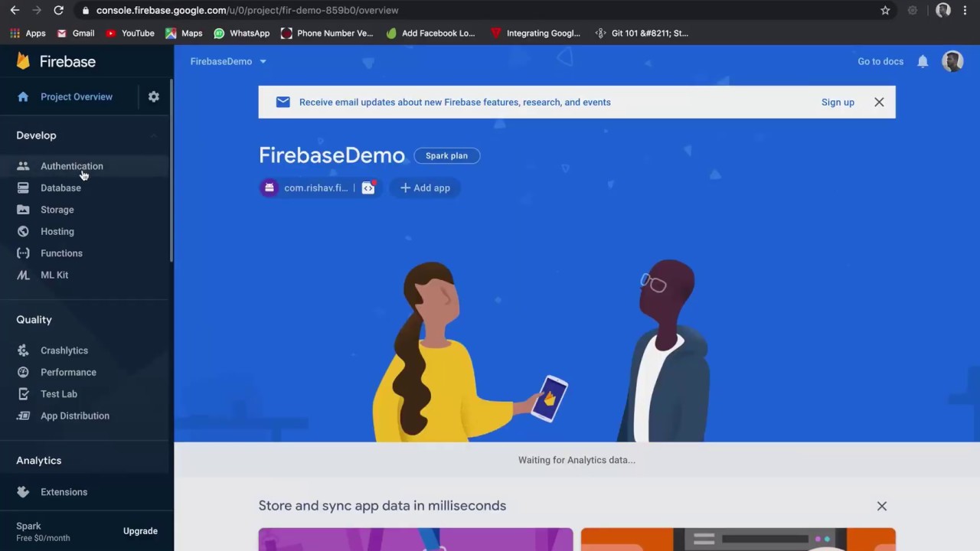Viewport: 980px width, 551px height.
Task: Click the Performance gauge icon
Action: coord(23,372)
